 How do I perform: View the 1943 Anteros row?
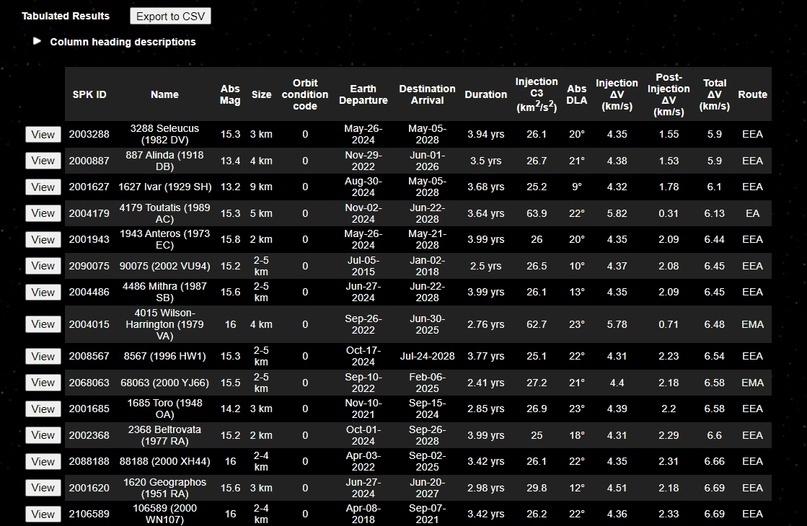[x=43, y=240]
